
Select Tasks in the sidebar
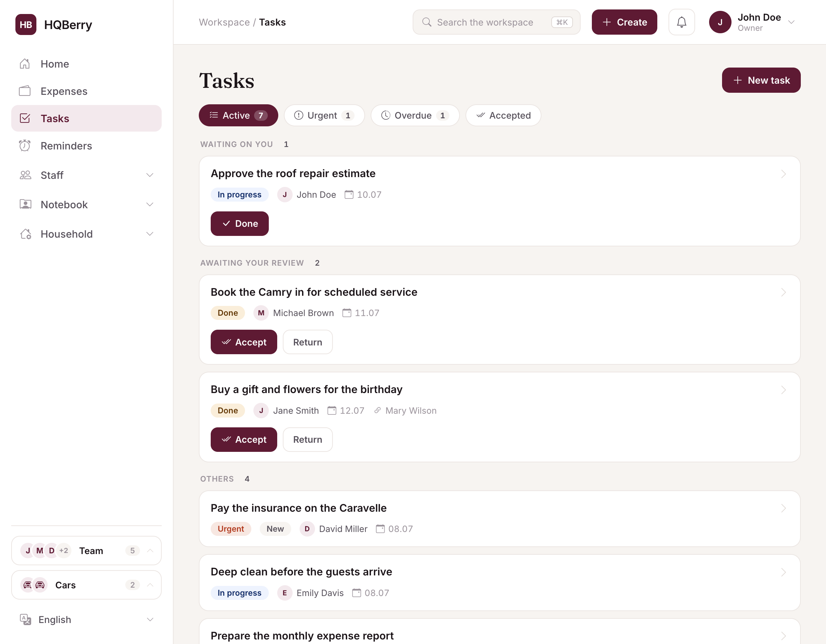(x=86, y=118)
